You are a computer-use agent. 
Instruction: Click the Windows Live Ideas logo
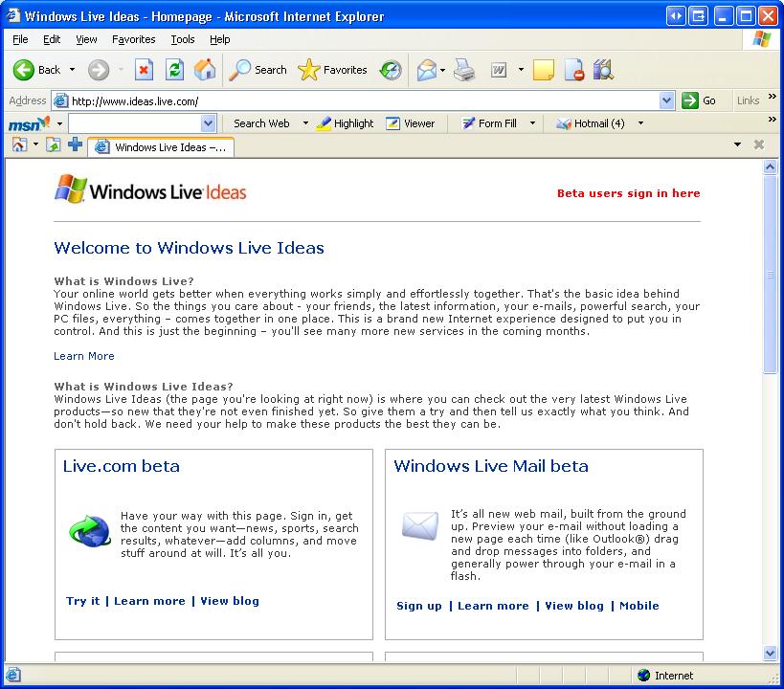coord(150,189)
